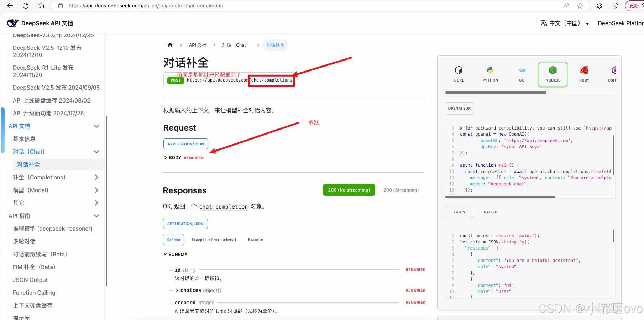644x320 pixels.
Task: Select the partially visible C# language option
Action: 612,74
